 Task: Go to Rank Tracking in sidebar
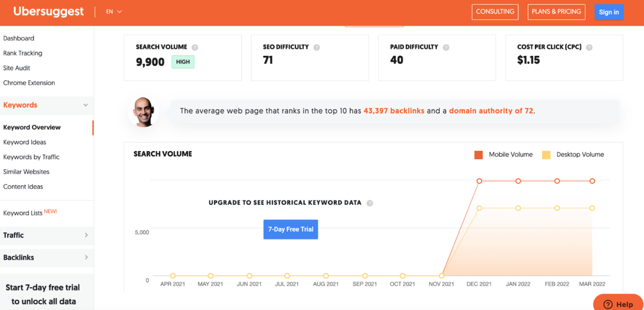coord(23,53)
